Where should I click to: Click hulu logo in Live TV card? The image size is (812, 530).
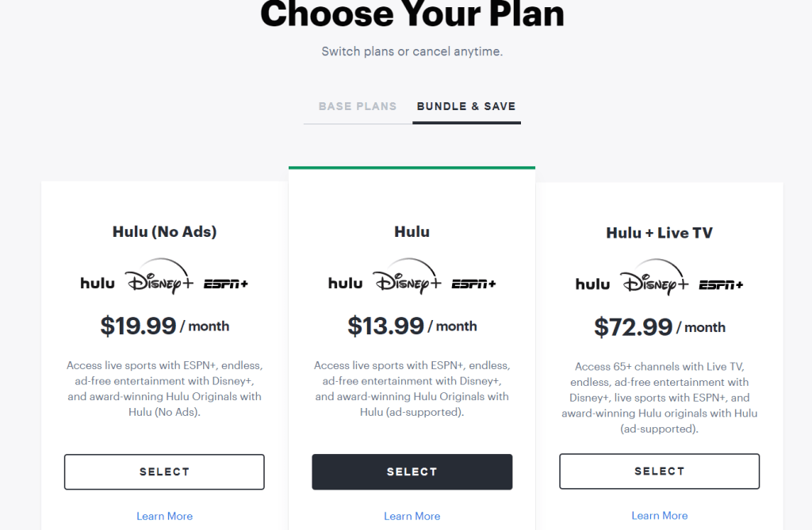pyautogui.click(x=592, y=284)
